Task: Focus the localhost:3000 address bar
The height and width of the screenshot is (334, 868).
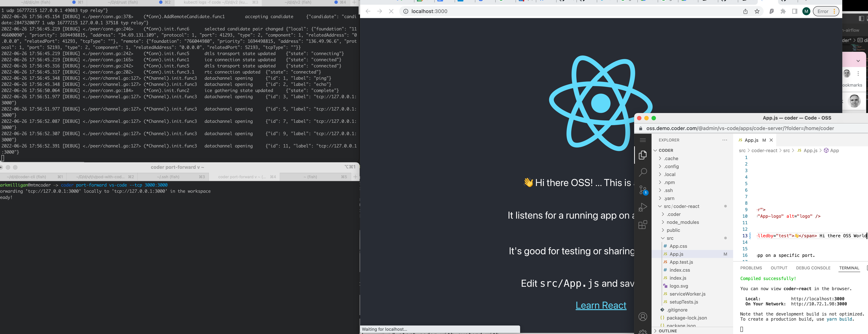Action: click(x=569, y=11)
